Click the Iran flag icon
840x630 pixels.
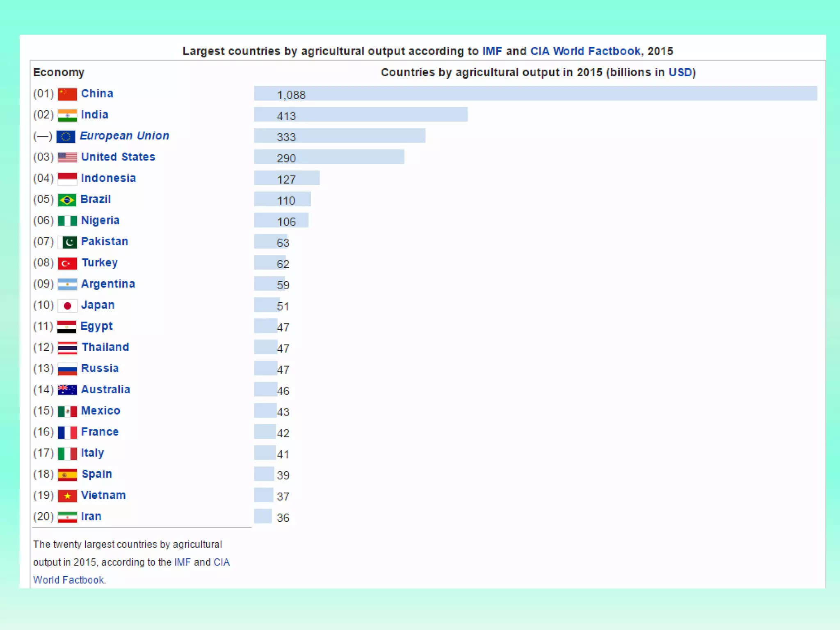[67, 517]
